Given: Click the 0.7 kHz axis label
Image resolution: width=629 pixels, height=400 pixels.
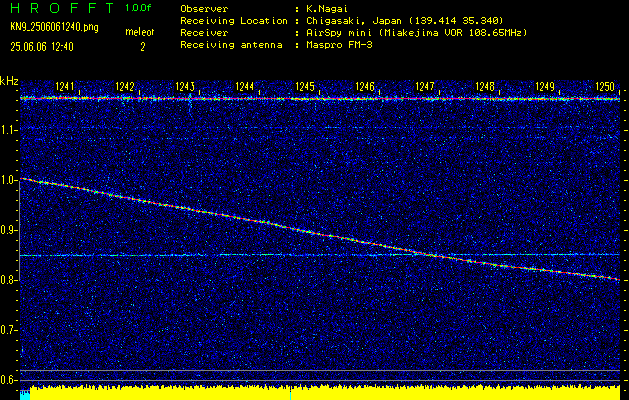Looking at the screenshot, I should pos(7,330).
